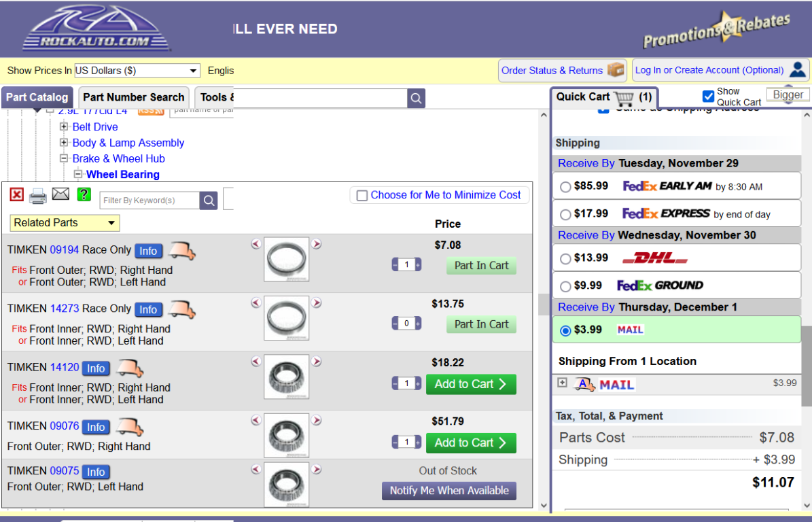Viewport: 812px width, 522px height.
Task: Expand the Belt Drive category
Action: [64, 126]
